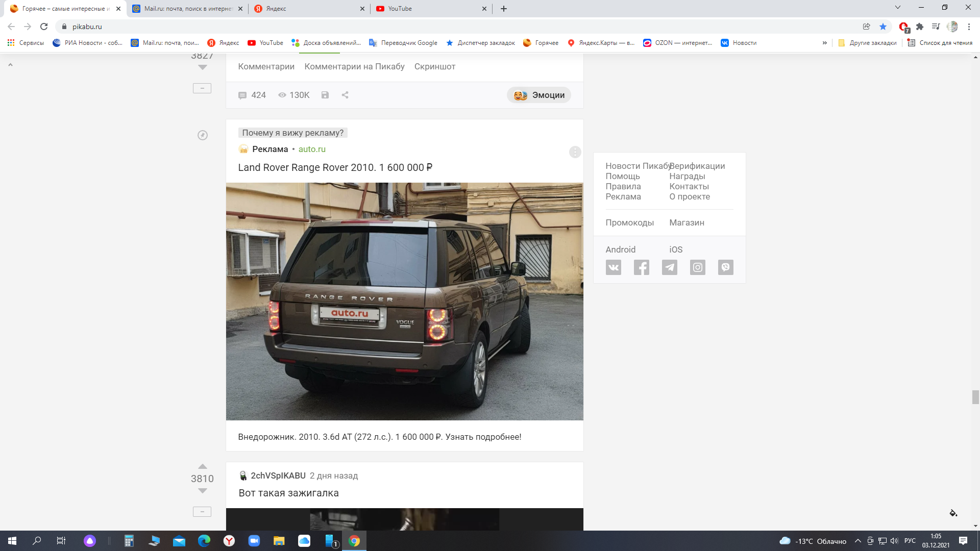Open Переводчик Google bookmark

point(403,43)
